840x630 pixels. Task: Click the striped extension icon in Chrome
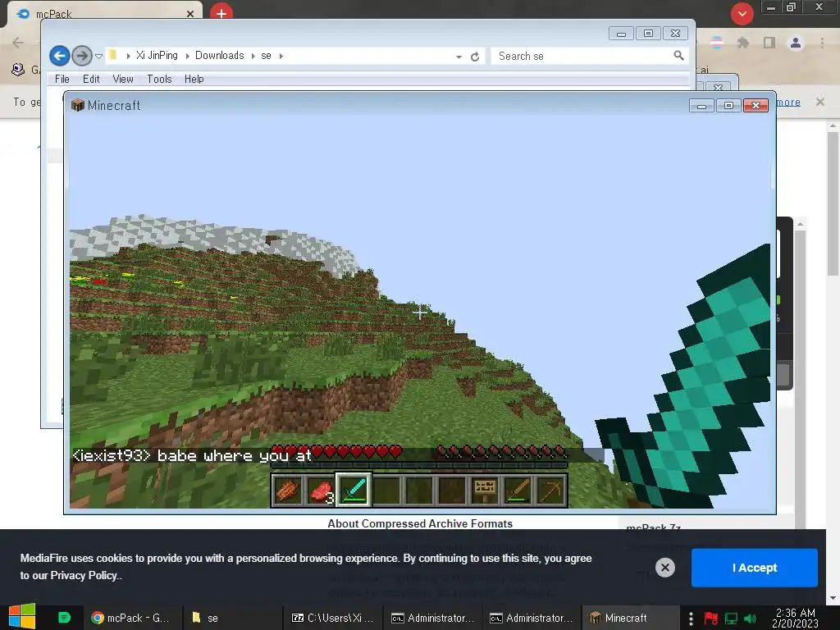(x=716, y=43)
